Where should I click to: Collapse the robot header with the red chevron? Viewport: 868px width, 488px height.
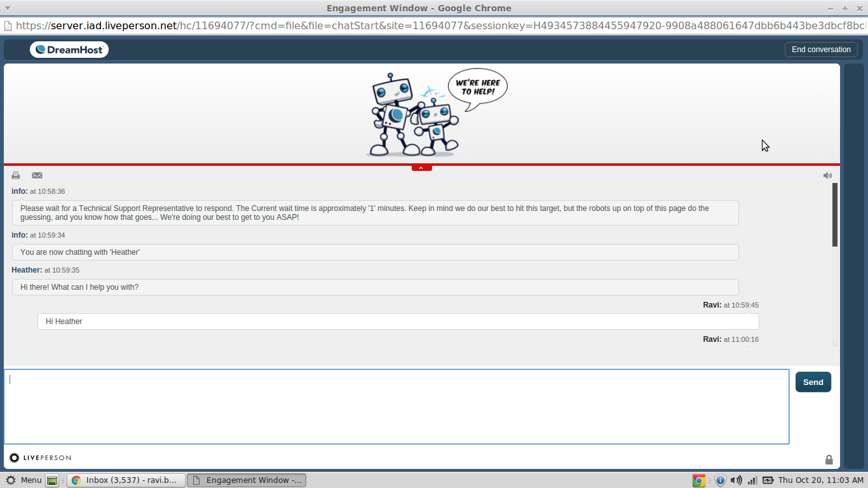pos(421,166)
